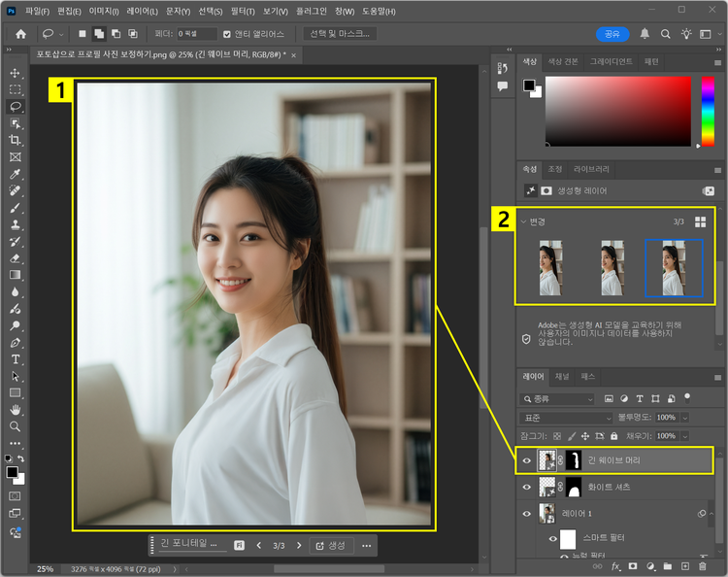Hide the 화이트 셔츠 layer

pyautogui.click(x=528, y=487)
